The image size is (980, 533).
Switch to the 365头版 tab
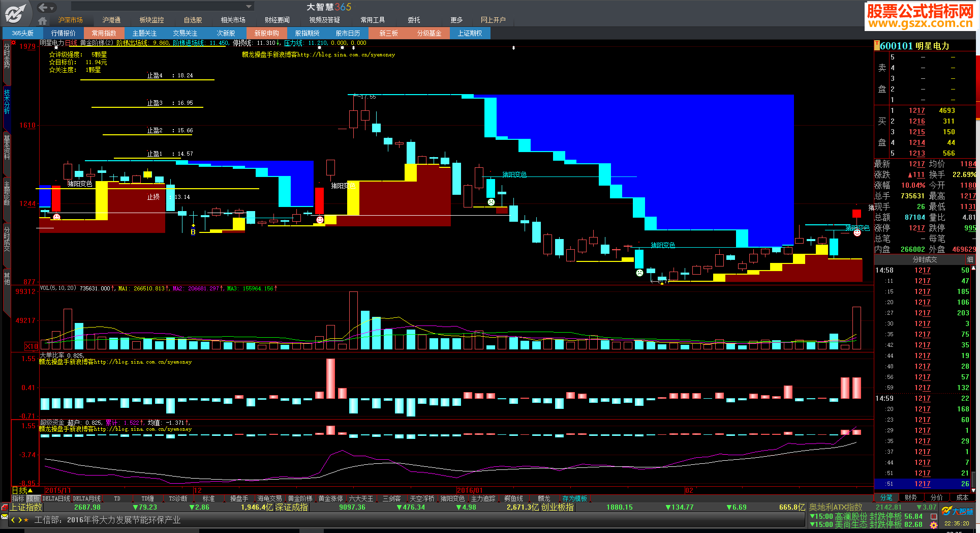(22, 33)
